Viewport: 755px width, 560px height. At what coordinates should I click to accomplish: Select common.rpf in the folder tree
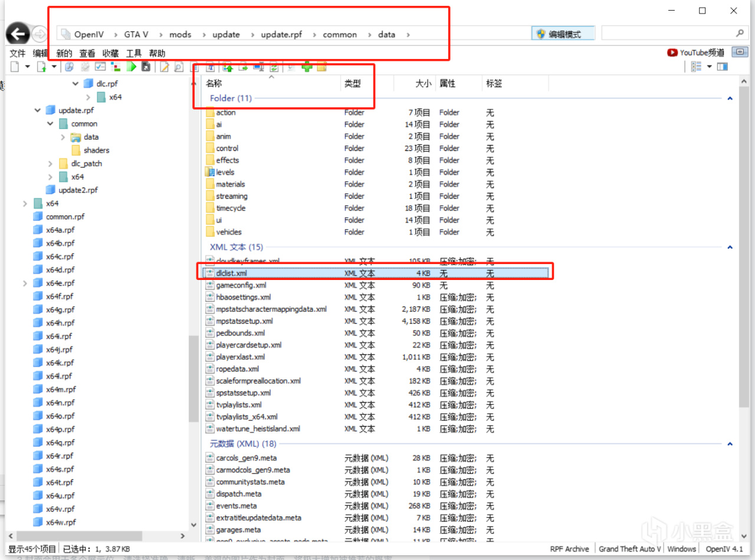65,216
